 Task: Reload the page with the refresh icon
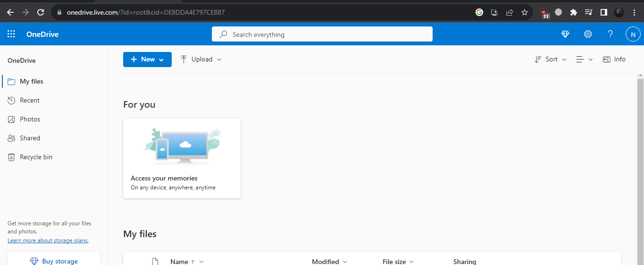41,12
